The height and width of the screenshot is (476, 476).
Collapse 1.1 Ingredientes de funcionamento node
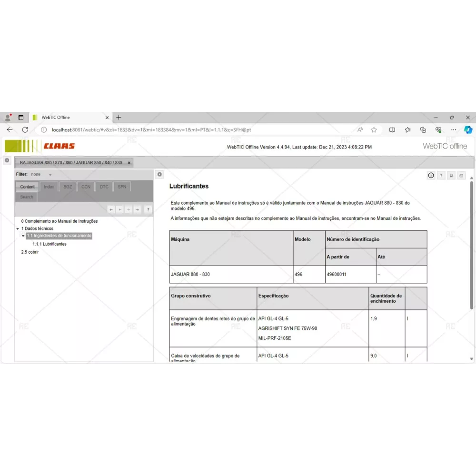[x=23, y=236]
